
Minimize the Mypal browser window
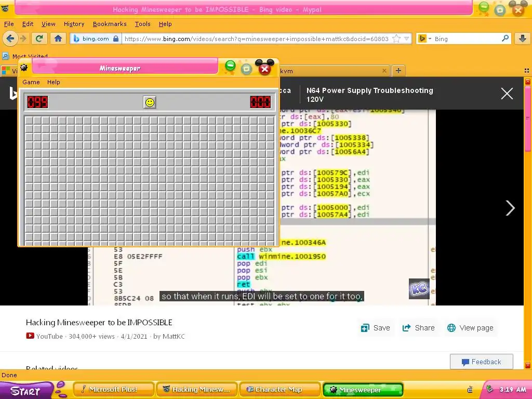[484, 7]
